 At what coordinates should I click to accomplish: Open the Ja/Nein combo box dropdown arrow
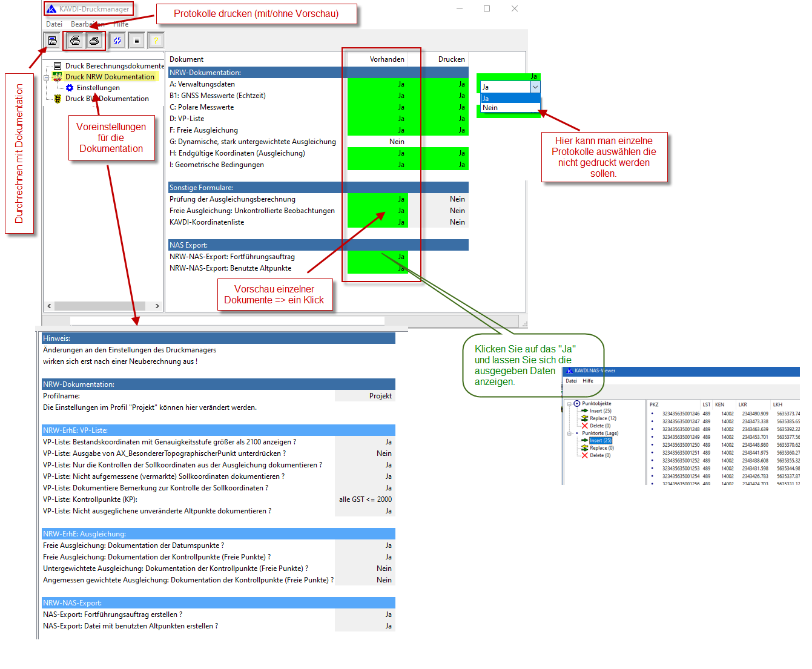click(x=535, y=87)
